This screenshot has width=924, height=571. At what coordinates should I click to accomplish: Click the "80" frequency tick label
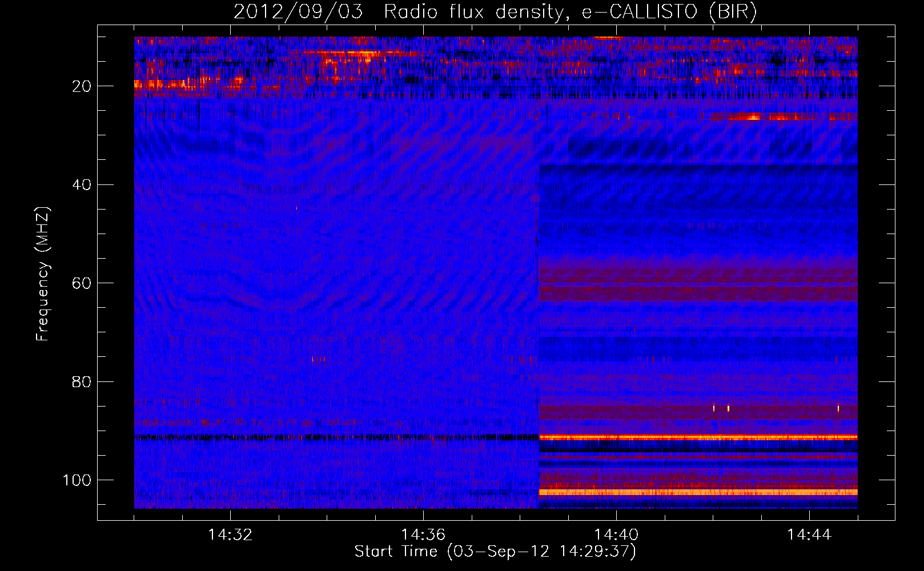82,382
